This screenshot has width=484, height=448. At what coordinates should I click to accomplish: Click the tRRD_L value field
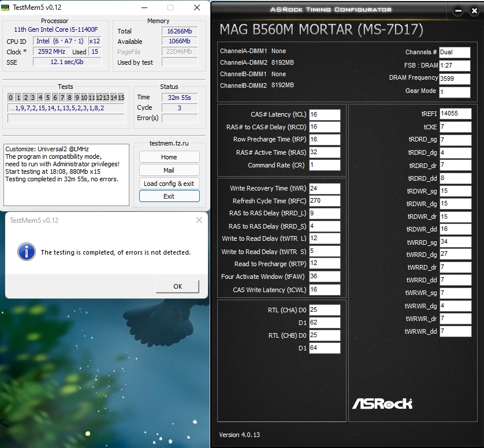(x=325, y=214)
